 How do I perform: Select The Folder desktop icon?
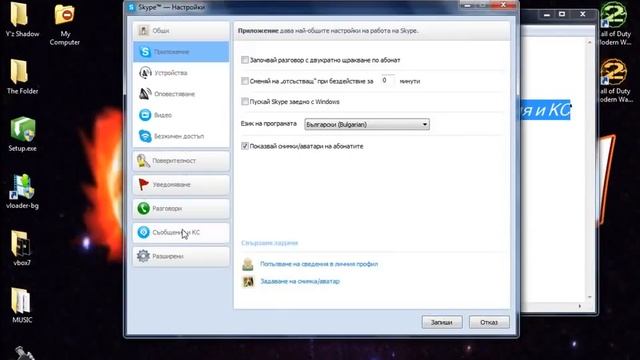click(22, 77)
